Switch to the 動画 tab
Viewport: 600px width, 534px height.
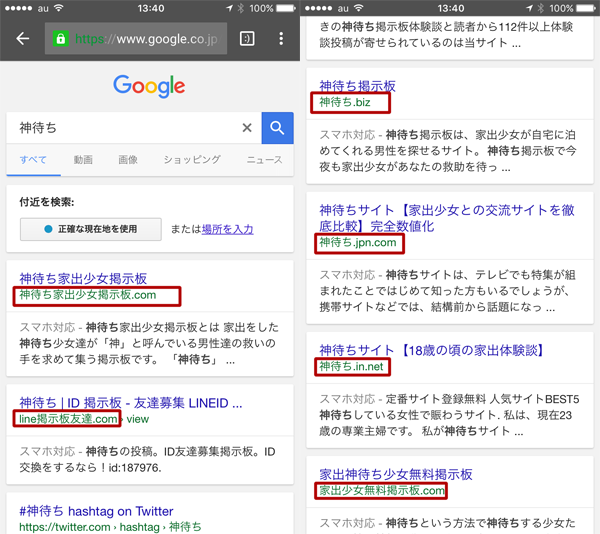click(x=83, y=160)
